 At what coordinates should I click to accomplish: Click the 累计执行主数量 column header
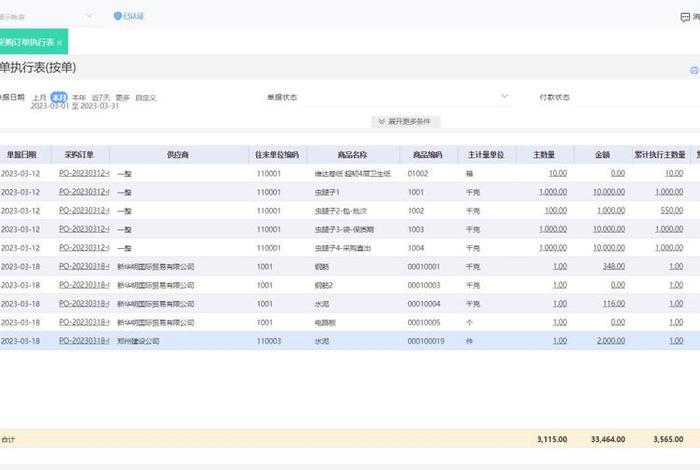pos(660,155)
